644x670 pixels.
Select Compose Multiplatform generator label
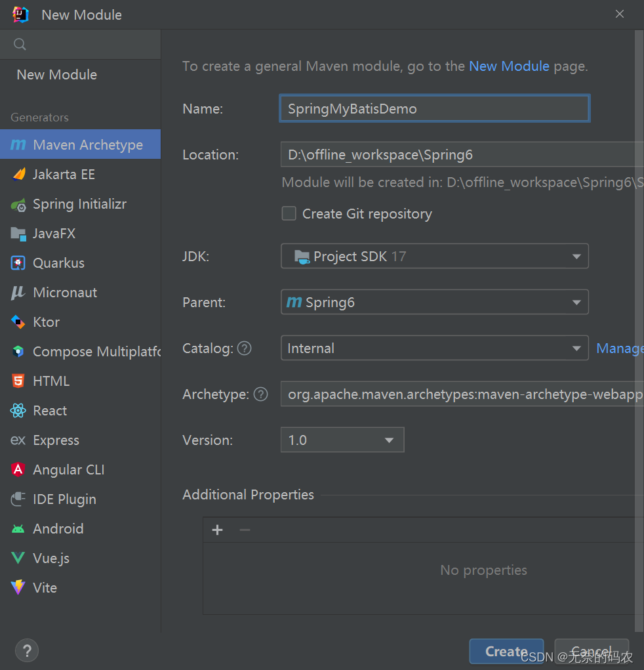[97, 352]
